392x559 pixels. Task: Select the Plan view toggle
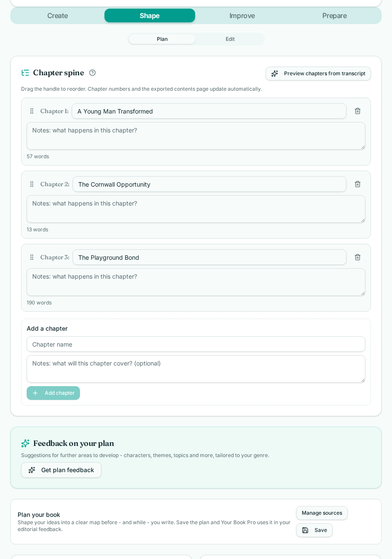click(x=162, y=39)
